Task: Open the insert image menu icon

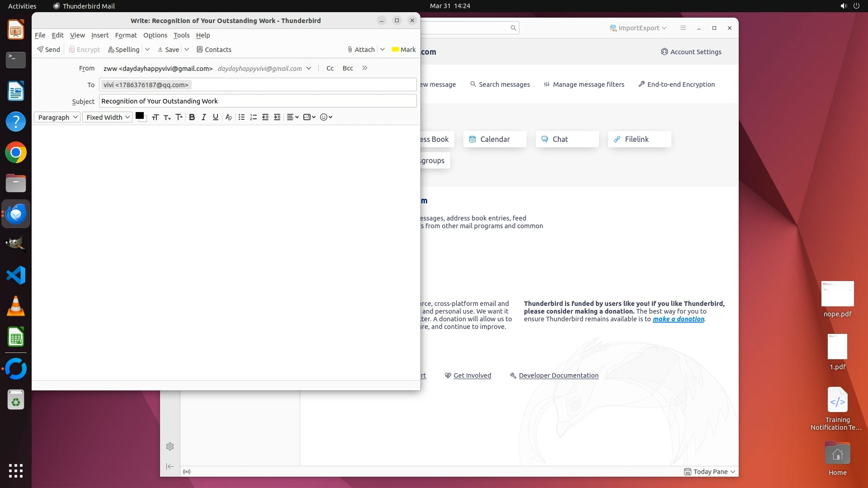Action: click(x=309, y=117)
